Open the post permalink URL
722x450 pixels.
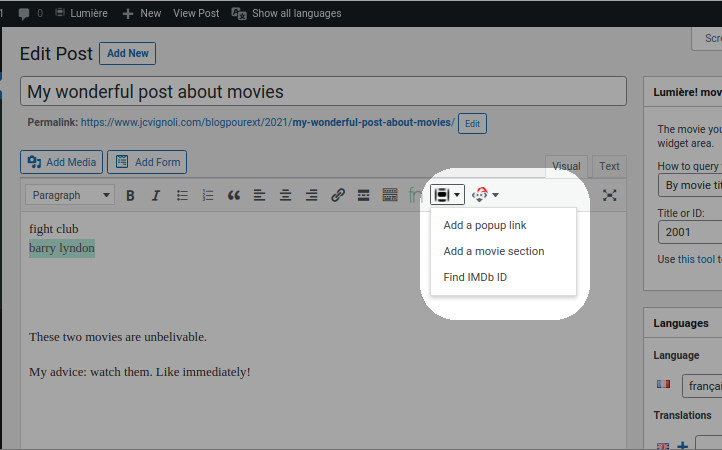pos(268,123)
